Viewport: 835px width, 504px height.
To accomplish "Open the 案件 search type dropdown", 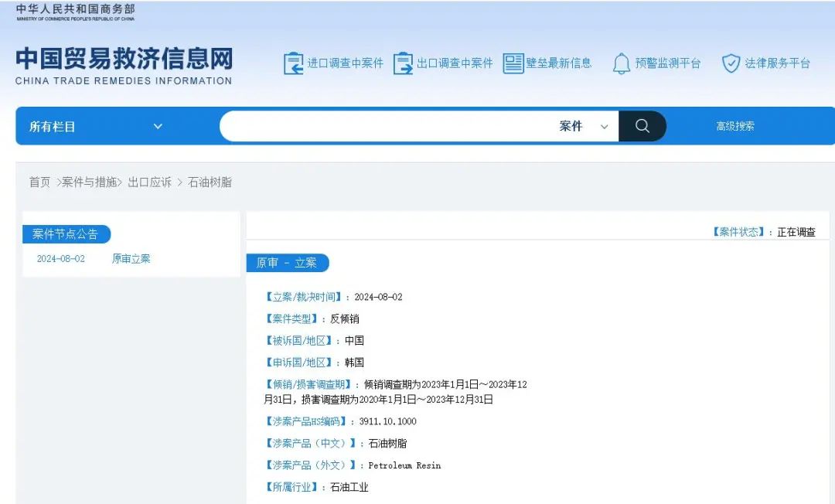I will click(583, 126).
